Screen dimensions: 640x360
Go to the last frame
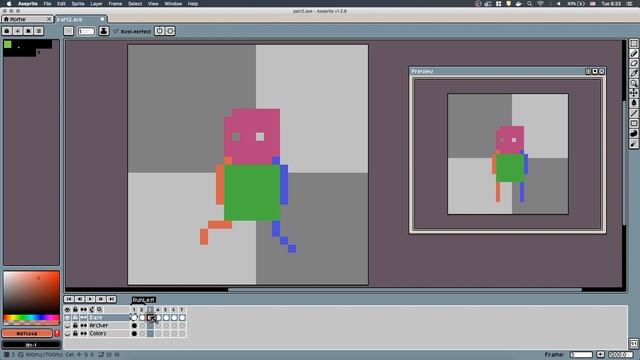point(111,299)
